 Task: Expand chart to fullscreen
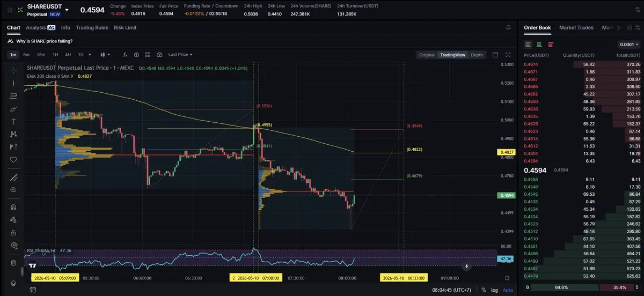point(508,55)
